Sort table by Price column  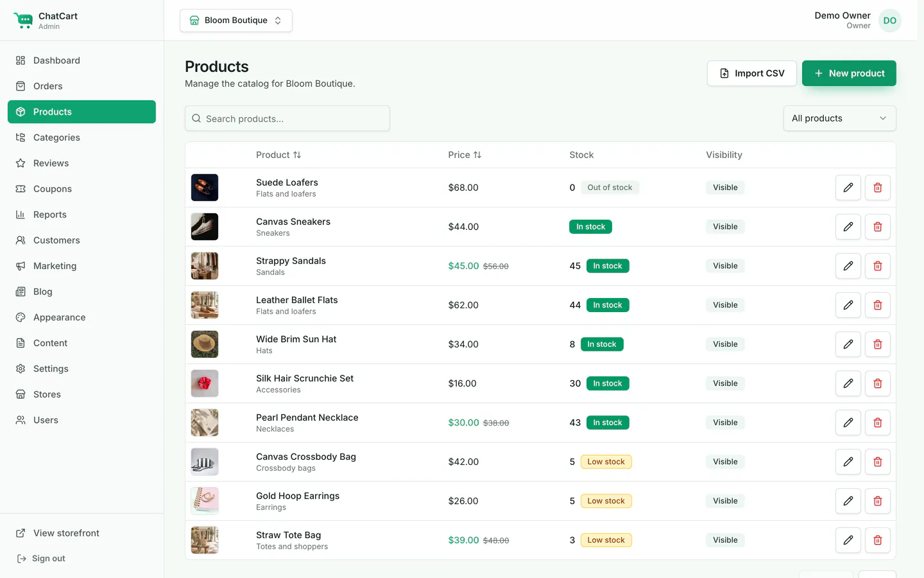click(x=465, y=155)
